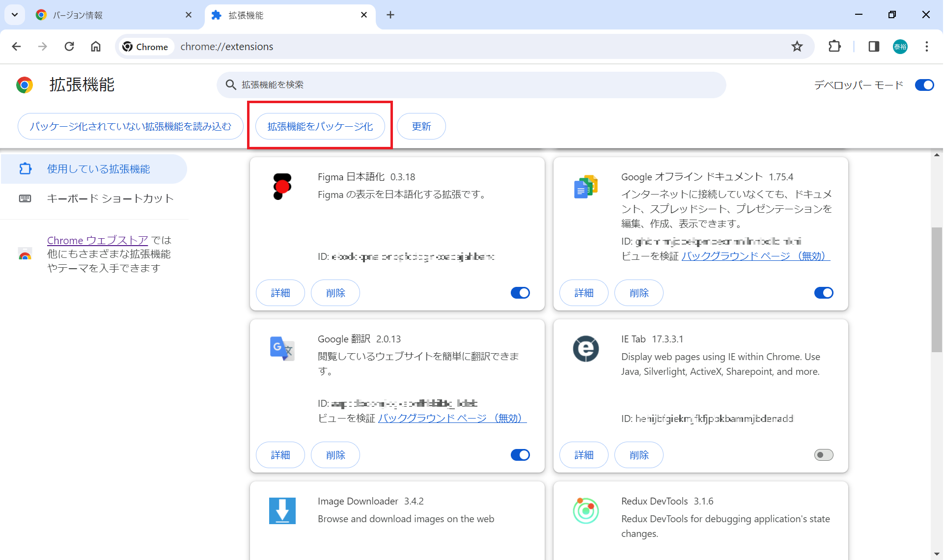Viewport: 944px width, 560px height.
Task: Open the home page icon
Action: pyautogui.click(x=96, y=47)
